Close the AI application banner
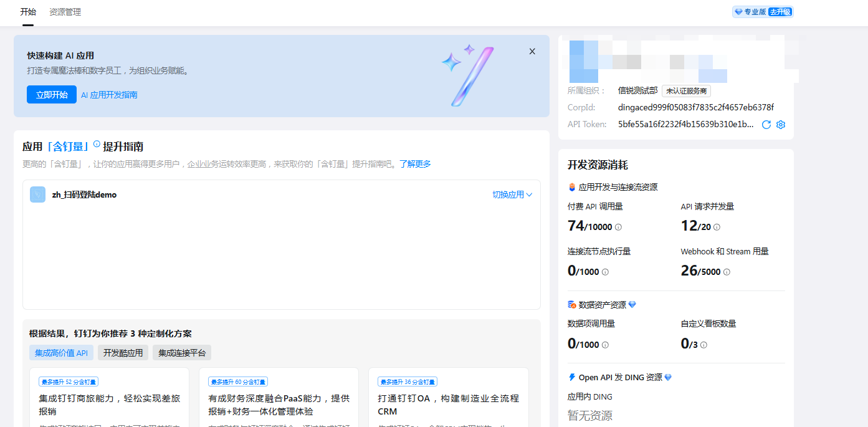 [532, 52]
